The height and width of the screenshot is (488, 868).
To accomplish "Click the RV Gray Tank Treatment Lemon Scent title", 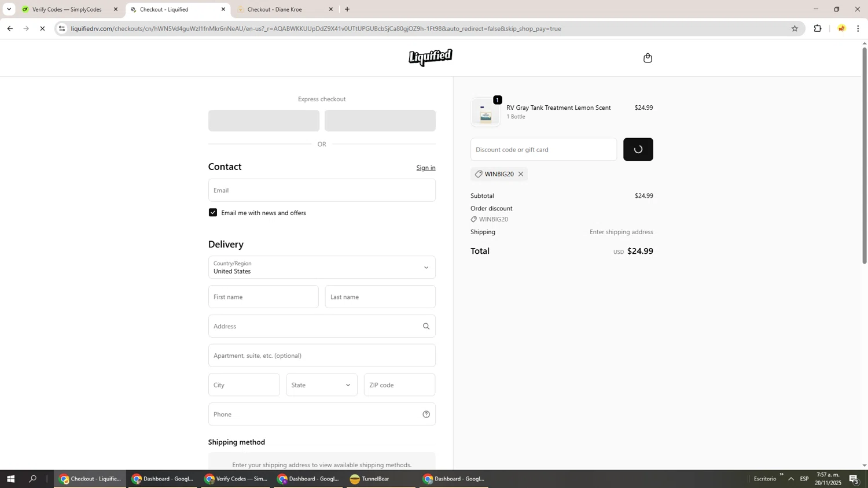I will point(558,108).
